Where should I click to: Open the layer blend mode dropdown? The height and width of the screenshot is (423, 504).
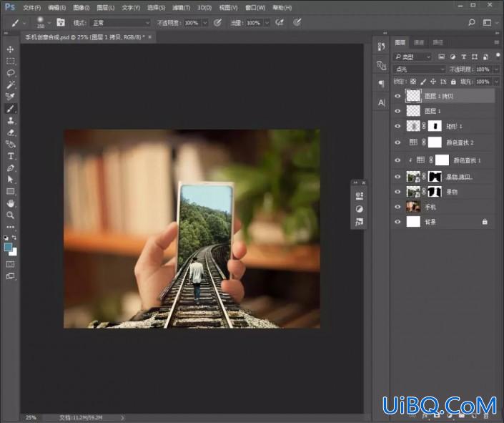pyautogui.click(x=419, y=69)
